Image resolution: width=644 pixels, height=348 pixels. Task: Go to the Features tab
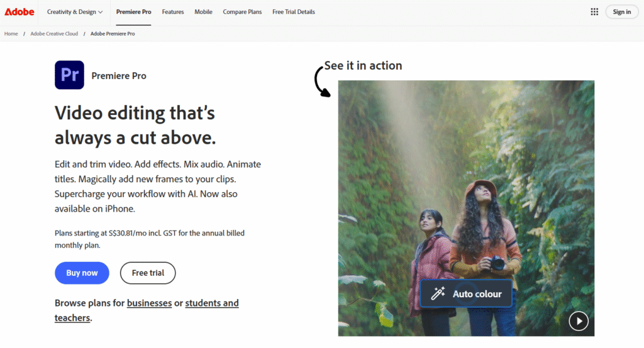coord(173,12)
